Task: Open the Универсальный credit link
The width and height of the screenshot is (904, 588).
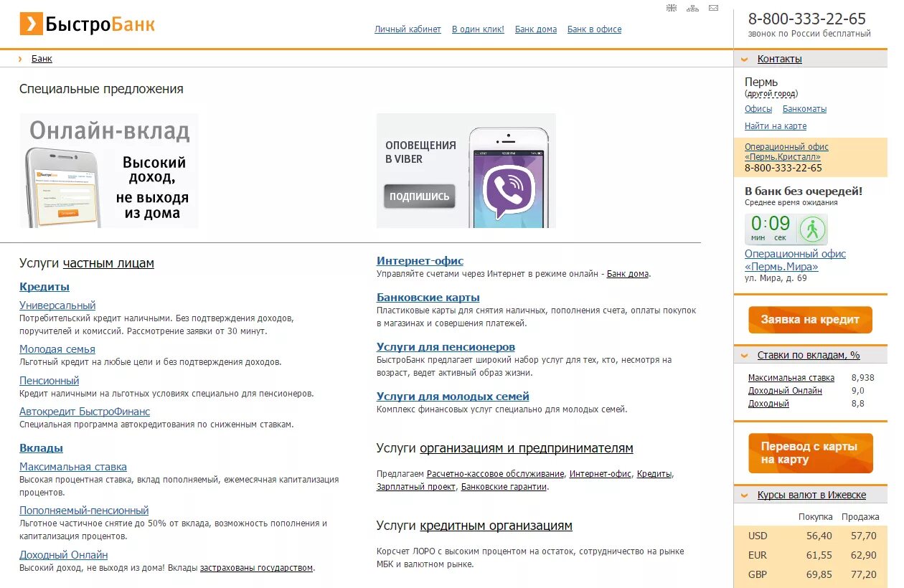Action: [x=57, y=305]
